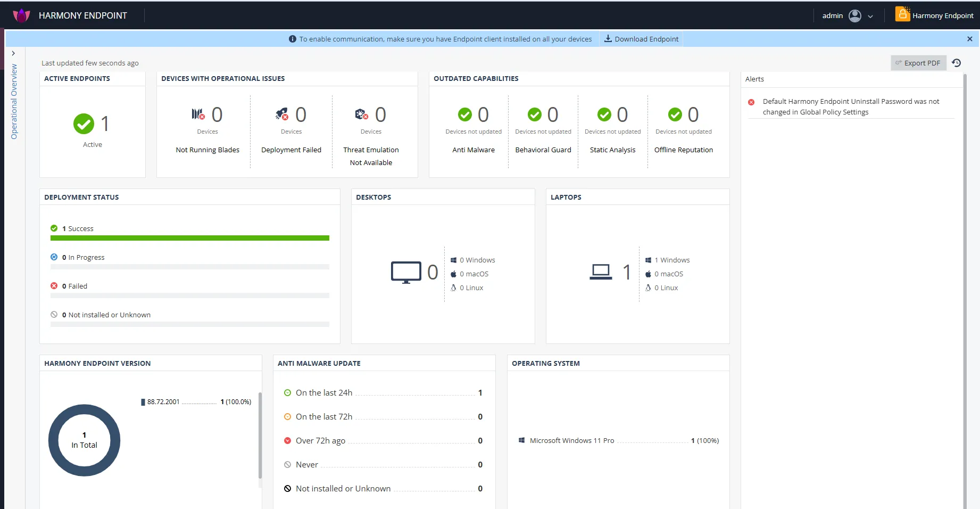Open version history beside Export PDF
This screenshot has height=509, width=980.
coord(957,63)
